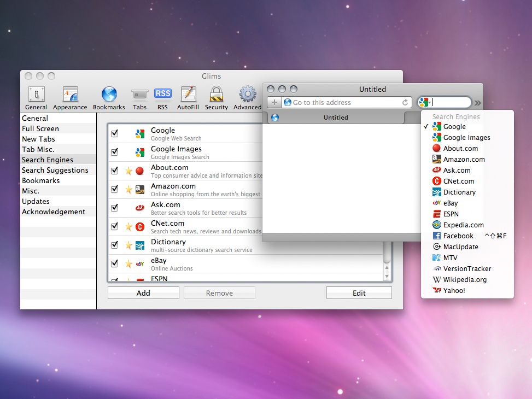Pick Amazon.com from the search engines menu
532x399 pixels.
(x=467, y=159)
